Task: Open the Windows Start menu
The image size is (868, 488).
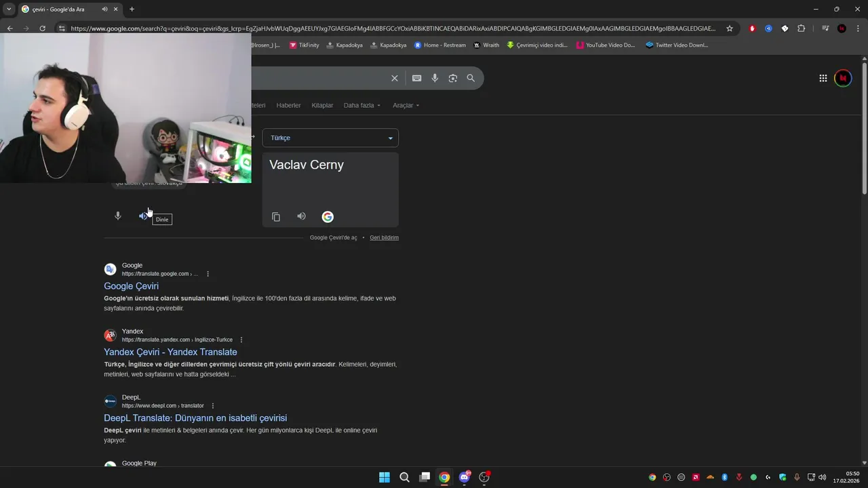Action: 384,477
